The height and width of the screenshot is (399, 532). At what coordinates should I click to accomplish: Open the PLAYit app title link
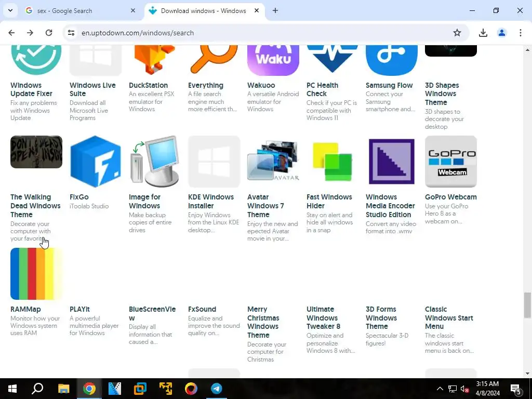point(79,309)
